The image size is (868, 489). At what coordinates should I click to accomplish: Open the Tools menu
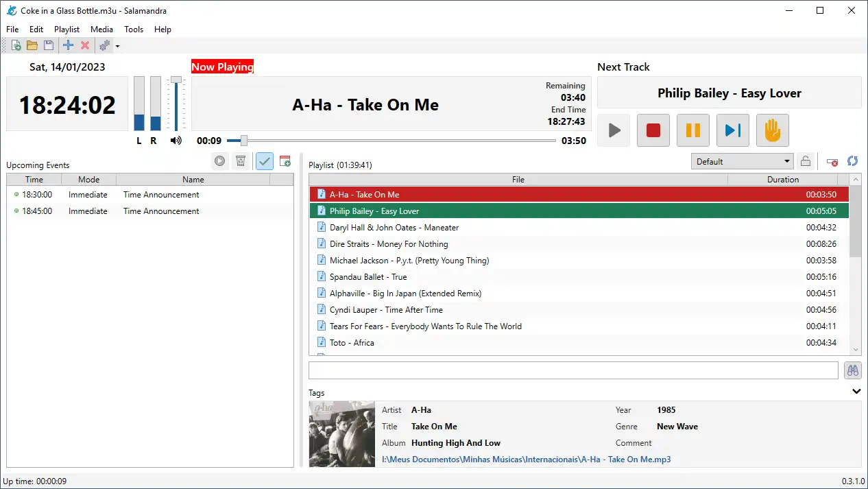click(134, 29)
